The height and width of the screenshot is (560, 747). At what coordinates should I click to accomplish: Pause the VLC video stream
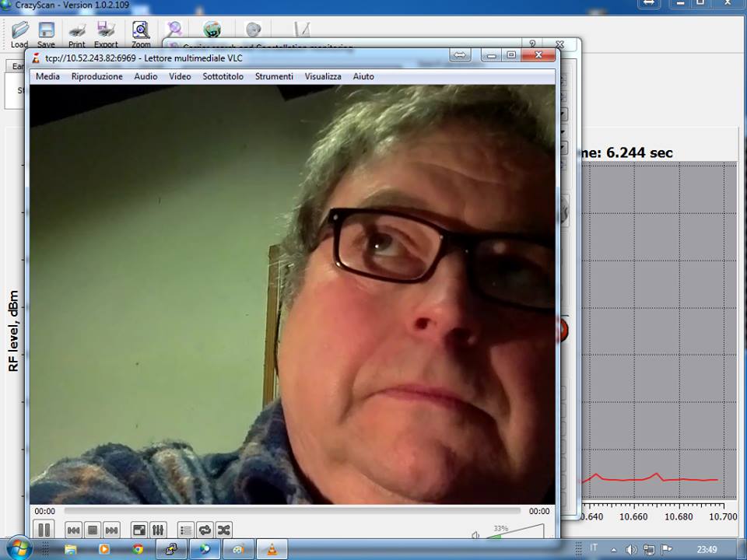point(44,530)
